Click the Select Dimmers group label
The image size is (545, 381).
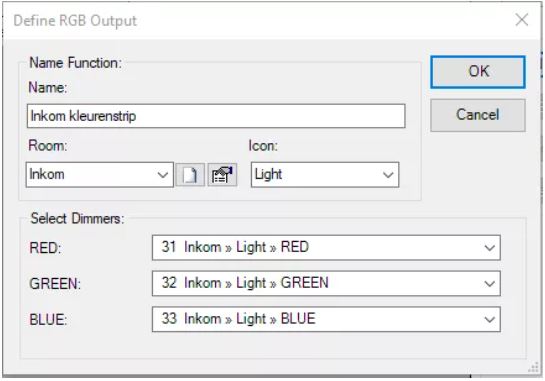click(77, 219)
